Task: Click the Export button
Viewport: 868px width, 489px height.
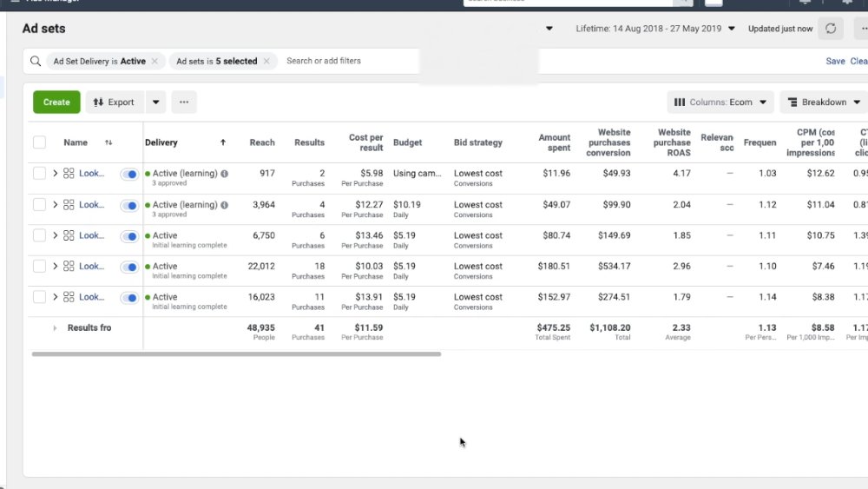Action: (115, 102)
